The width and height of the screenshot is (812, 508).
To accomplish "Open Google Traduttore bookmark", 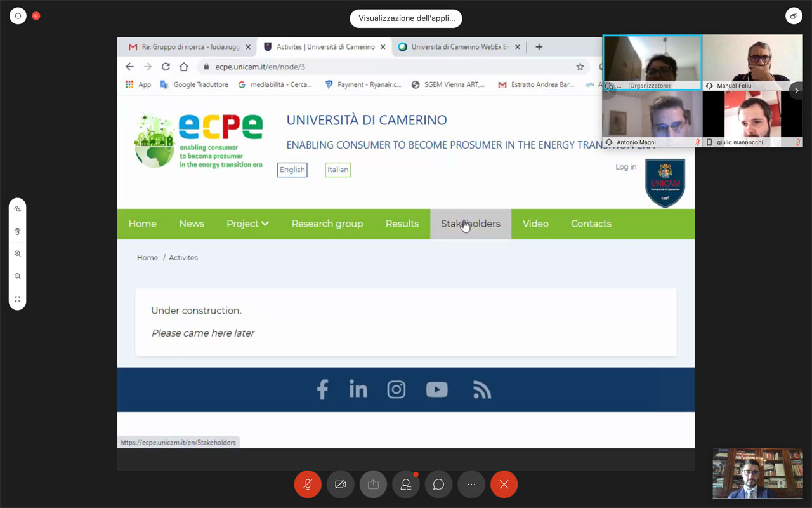I will point(194,84).
